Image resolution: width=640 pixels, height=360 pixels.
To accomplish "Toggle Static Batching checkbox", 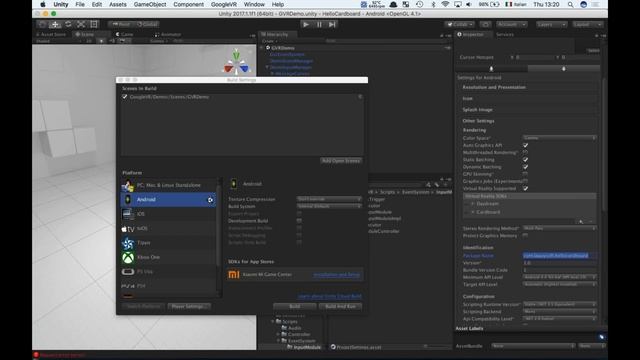I will 525,160.
